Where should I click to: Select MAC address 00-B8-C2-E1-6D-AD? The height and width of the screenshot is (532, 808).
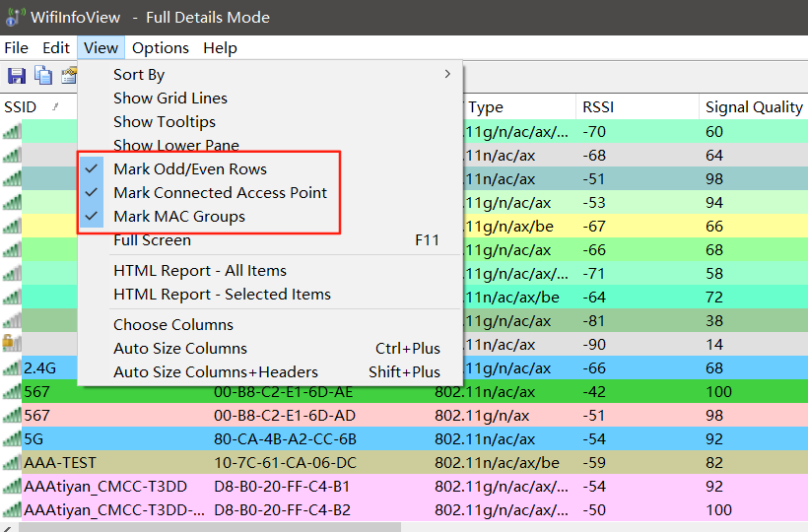(x=285, y=415)
